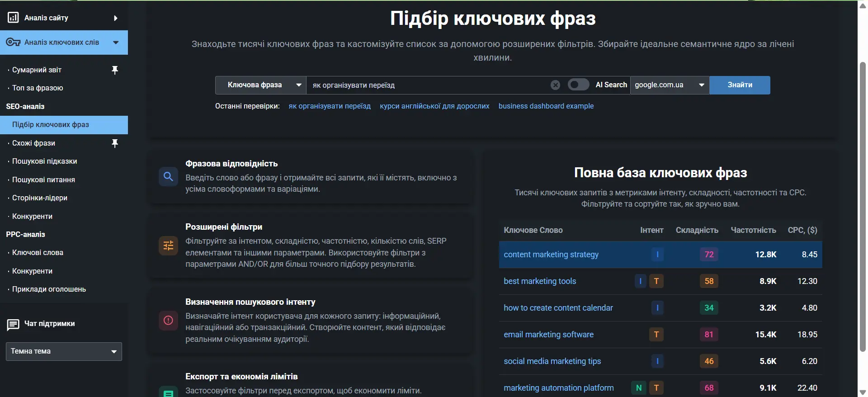Click the Аналіз сайту chart icon

[x=13, y=18]
